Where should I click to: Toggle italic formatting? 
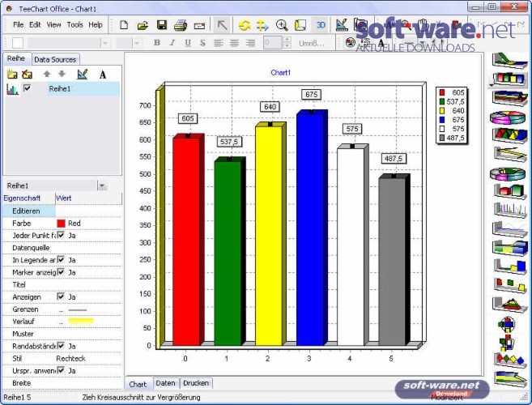pos(172,43)
